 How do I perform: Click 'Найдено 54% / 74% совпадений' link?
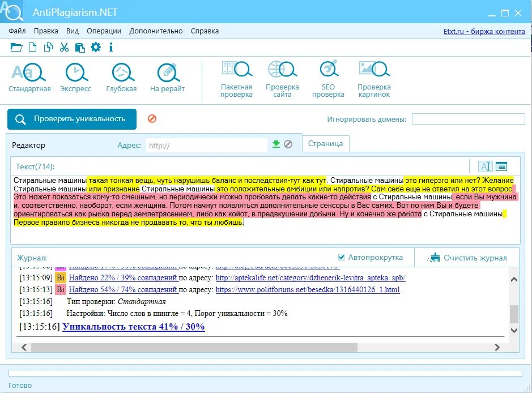pos(123,289)
